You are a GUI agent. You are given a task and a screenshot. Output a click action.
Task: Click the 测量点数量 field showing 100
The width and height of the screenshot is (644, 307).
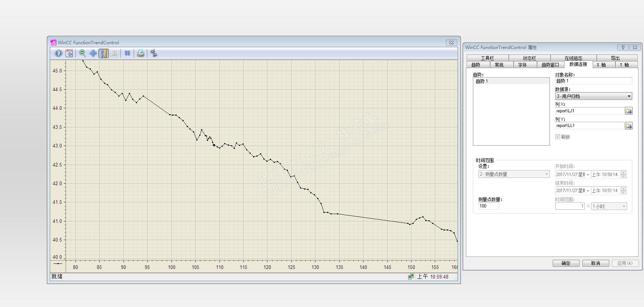[x=489, y=206]
